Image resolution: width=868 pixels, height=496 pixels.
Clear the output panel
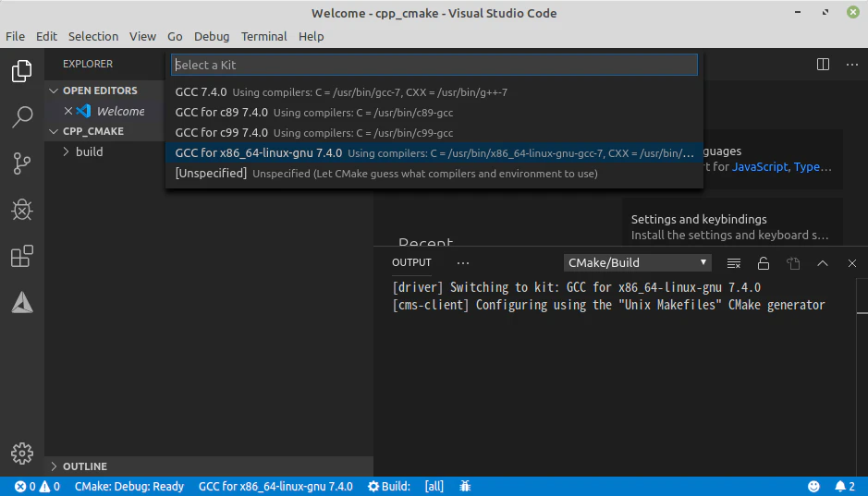click(733, 263)
